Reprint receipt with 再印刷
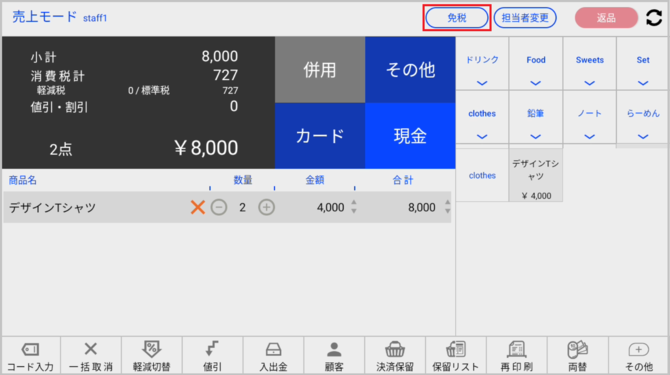 coord(516,356)
